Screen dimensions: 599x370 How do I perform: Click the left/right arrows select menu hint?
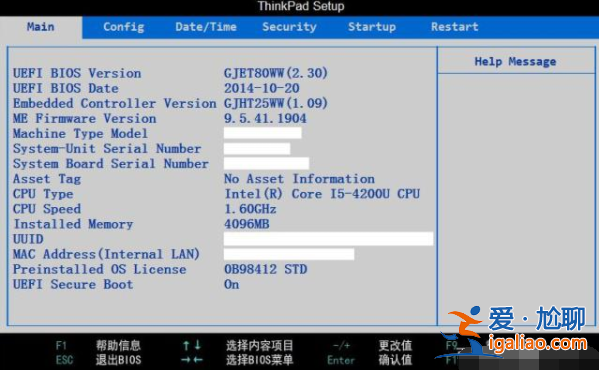[192, 360]
